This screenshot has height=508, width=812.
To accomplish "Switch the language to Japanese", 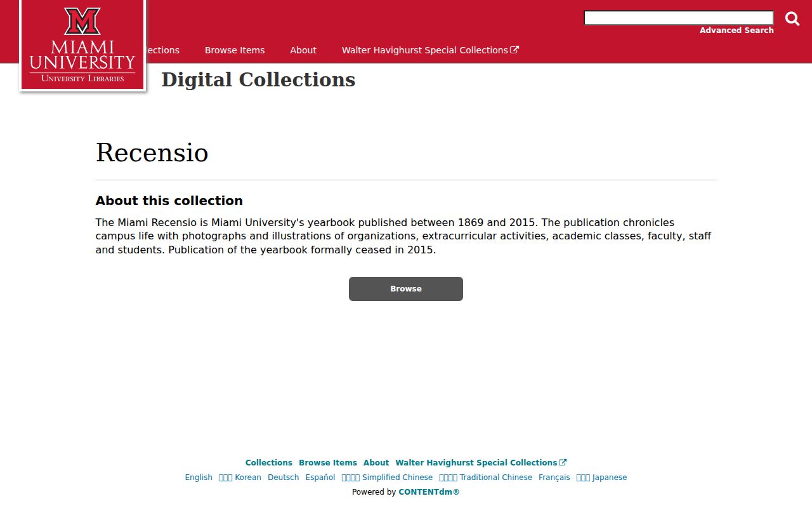I will click(601, 478).
